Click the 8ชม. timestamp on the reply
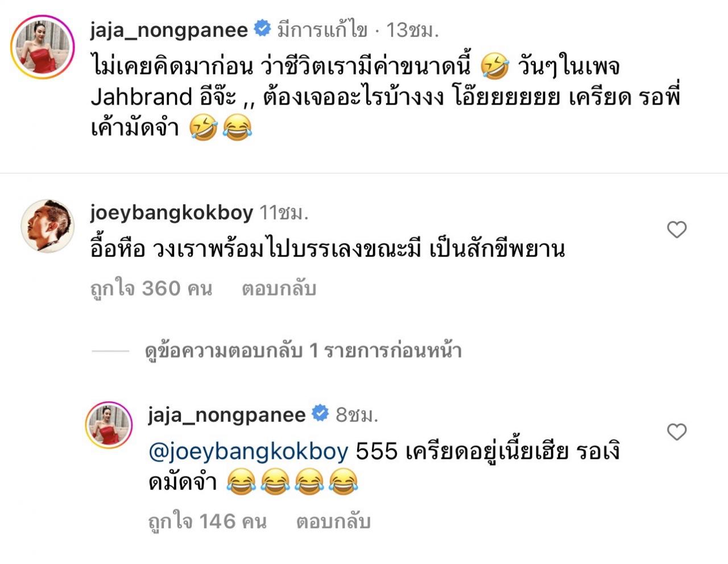Image resolution: width=728 pixels, height=564 pixels. click(357, 415)
